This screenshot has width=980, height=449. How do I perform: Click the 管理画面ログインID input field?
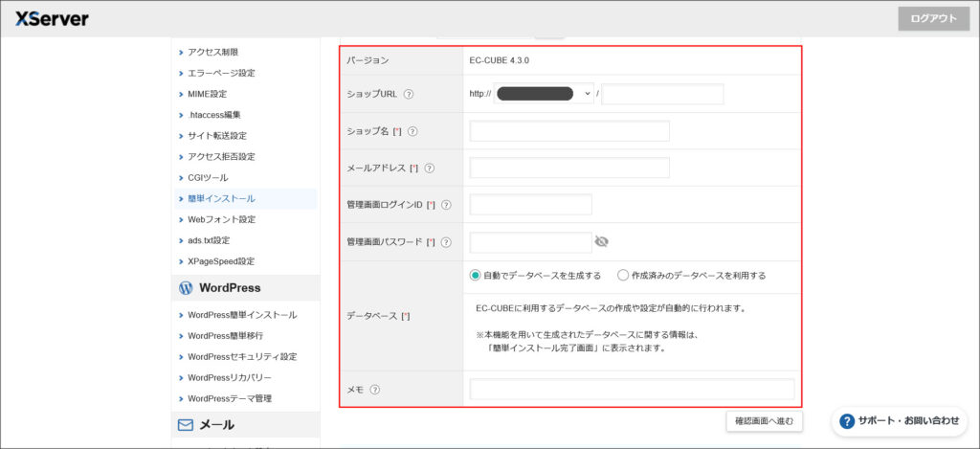tap(530, 205)
